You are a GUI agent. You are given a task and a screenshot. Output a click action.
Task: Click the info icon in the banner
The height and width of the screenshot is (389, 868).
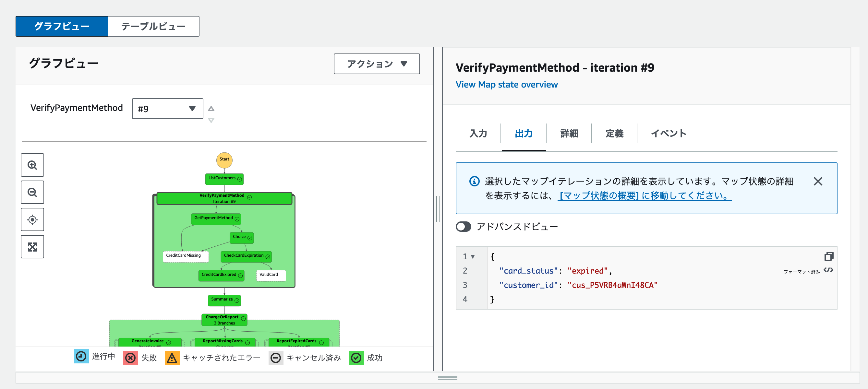click(x=474, y=181)
